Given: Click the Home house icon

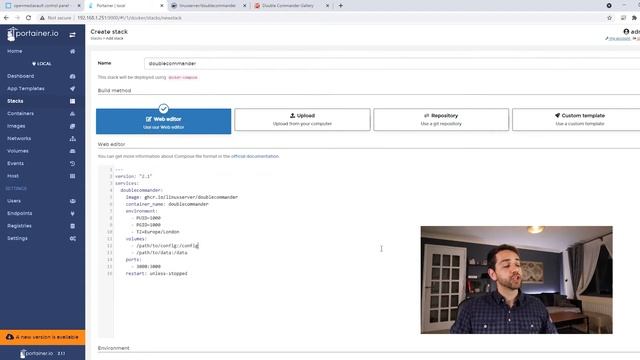Looking at the screenshot, I should (72, 51).
